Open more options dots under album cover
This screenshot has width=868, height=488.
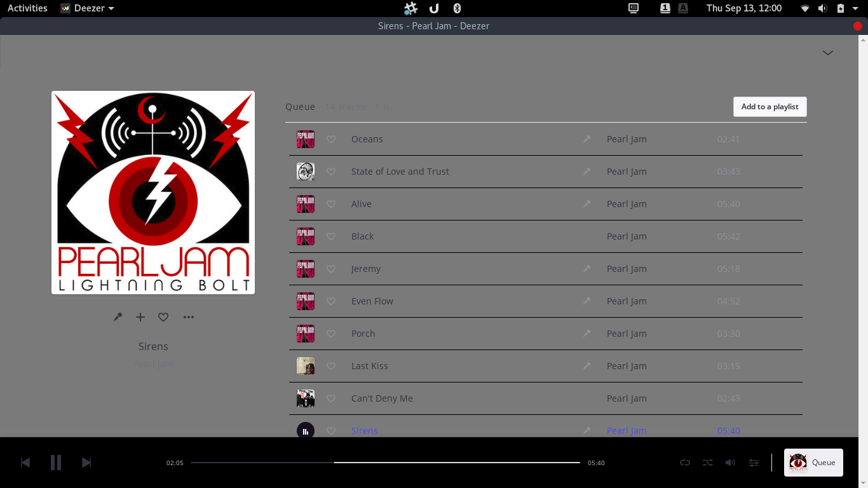(189, 317)
